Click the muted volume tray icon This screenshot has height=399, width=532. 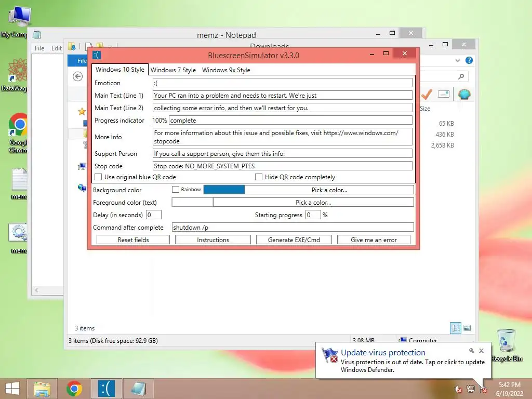click(x=458, y=389)
